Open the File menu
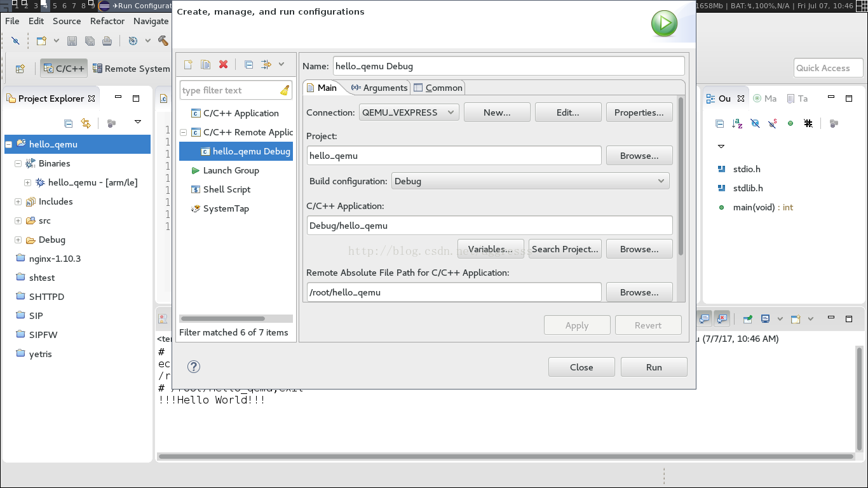The width and height of the screenshot is (868, 488). pos(12,21)
